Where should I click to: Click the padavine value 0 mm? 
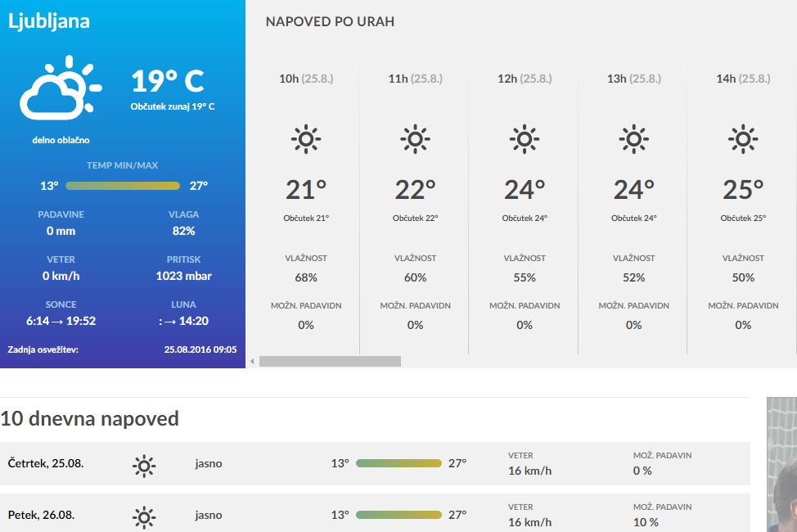[x=61, y=231]
